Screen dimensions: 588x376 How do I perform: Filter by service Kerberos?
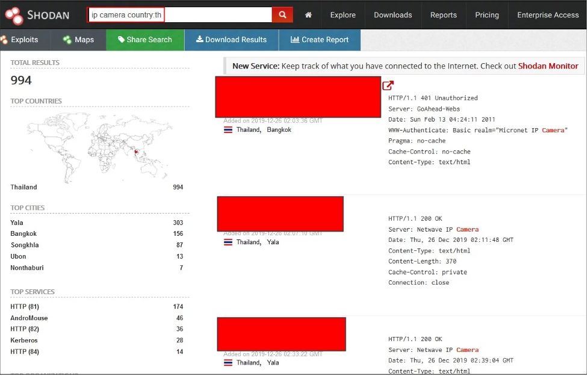24,341
